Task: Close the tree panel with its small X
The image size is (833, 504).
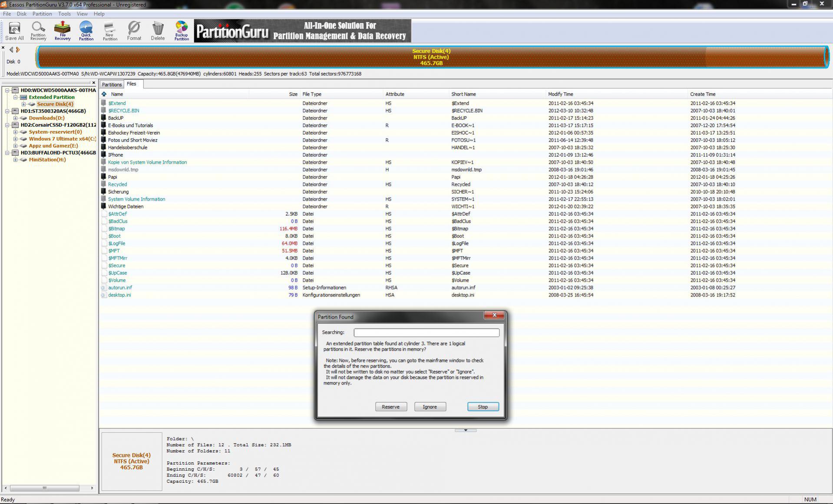Action: pyautogui.click(x=93, y=82)
